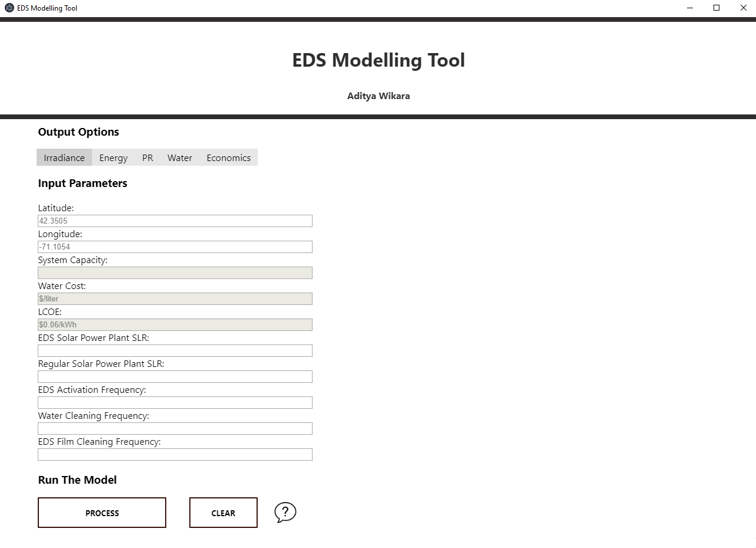The width and height of the screenshot is (756, 548).
Task: Click the EDS Film Cleaning Frequency field
Action: click(175, 454)
